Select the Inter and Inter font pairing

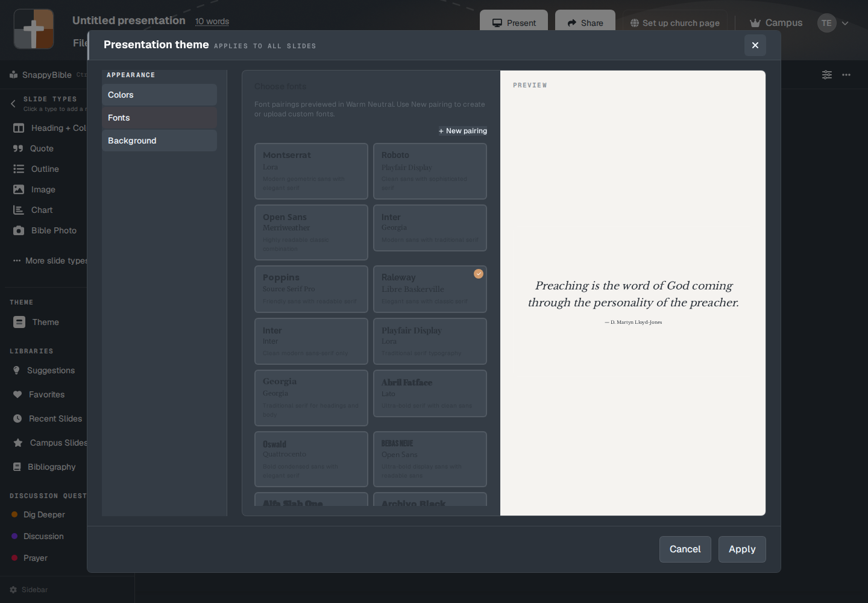311,341
